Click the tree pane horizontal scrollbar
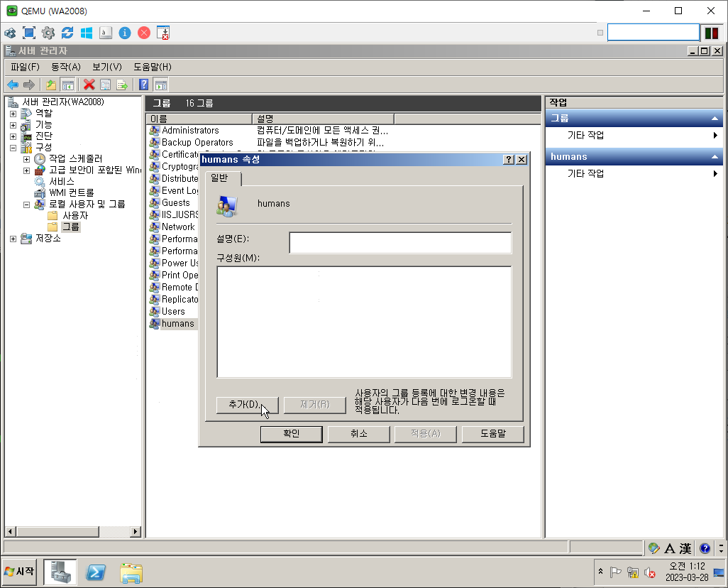The image size is (728, 588). click(73, 531)
